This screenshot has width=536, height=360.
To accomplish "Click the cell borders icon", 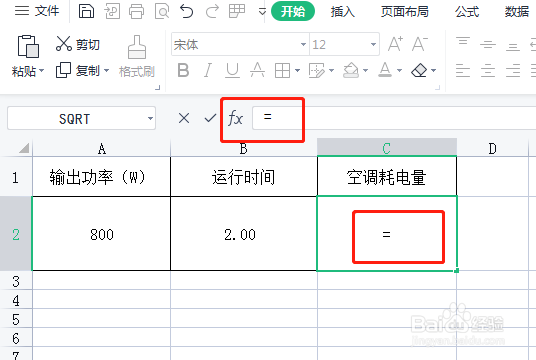I will (x=282, y=71).
